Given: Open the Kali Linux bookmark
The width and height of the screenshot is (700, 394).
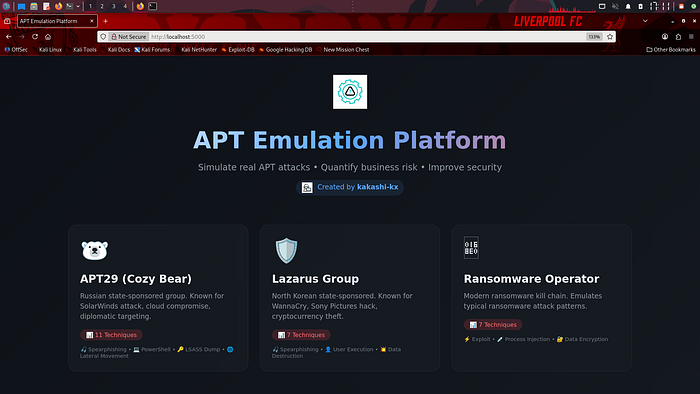Looking at the screenshot, I should coord(46,50).
